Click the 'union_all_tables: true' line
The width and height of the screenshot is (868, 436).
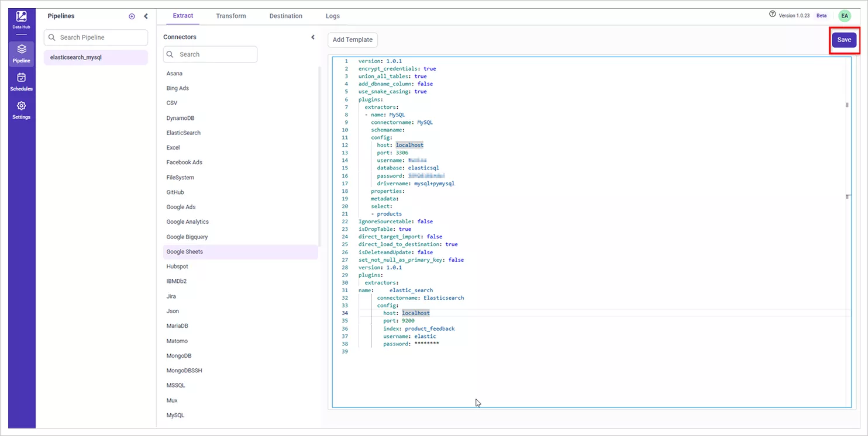point(392,76)
